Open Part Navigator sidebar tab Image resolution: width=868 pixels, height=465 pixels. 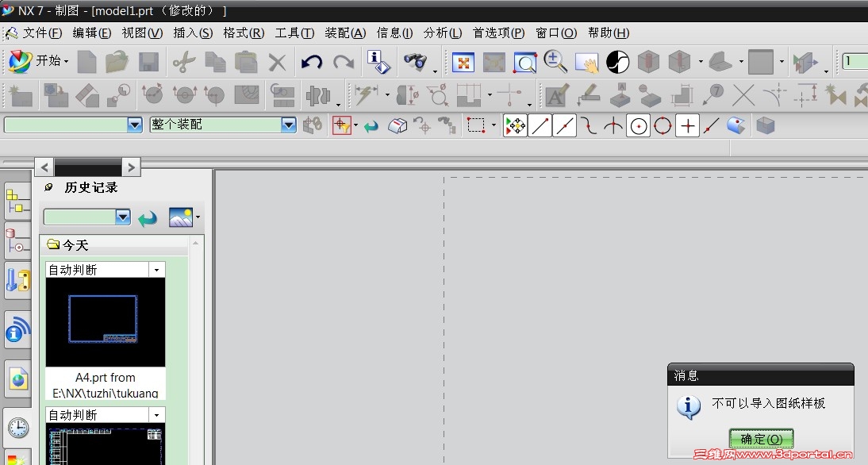17,241
